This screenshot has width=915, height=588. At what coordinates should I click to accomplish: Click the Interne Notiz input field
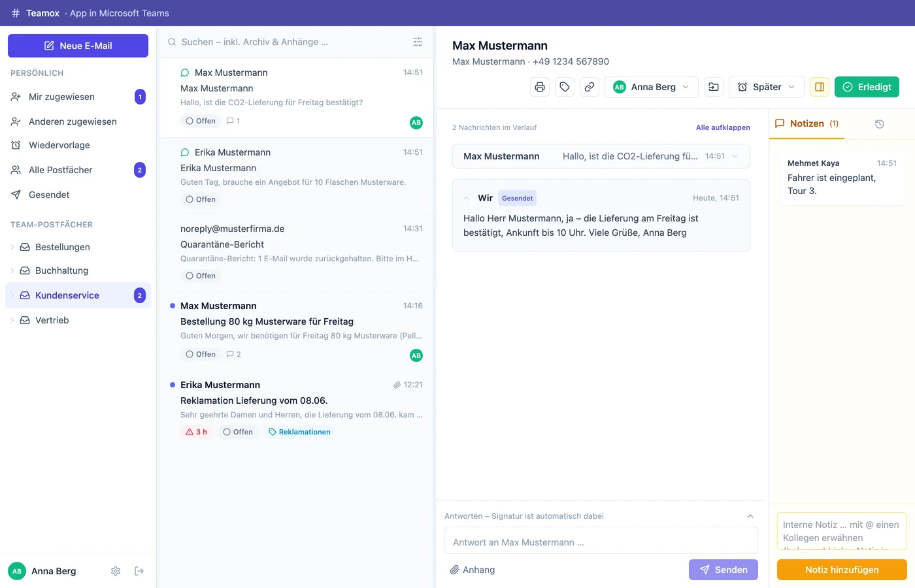[842, 532]
